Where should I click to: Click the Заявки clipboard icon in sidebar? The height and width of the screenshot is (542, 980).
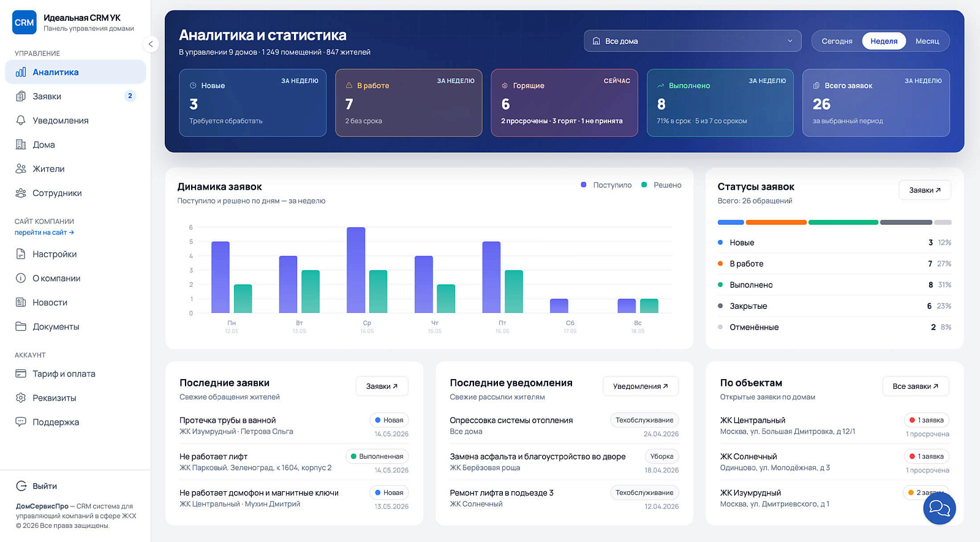(x=21, y=96)
